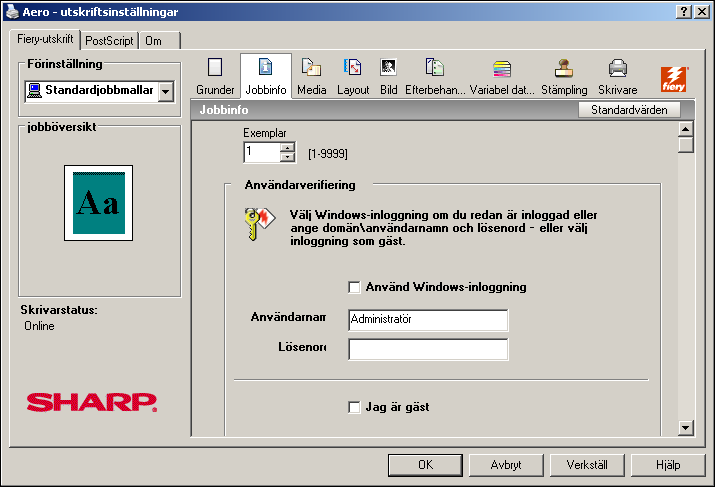Enable Använd Windows-inloggning checkbox
The width and height of the screenshot is (715, 487).
click(x=354, y=287)
